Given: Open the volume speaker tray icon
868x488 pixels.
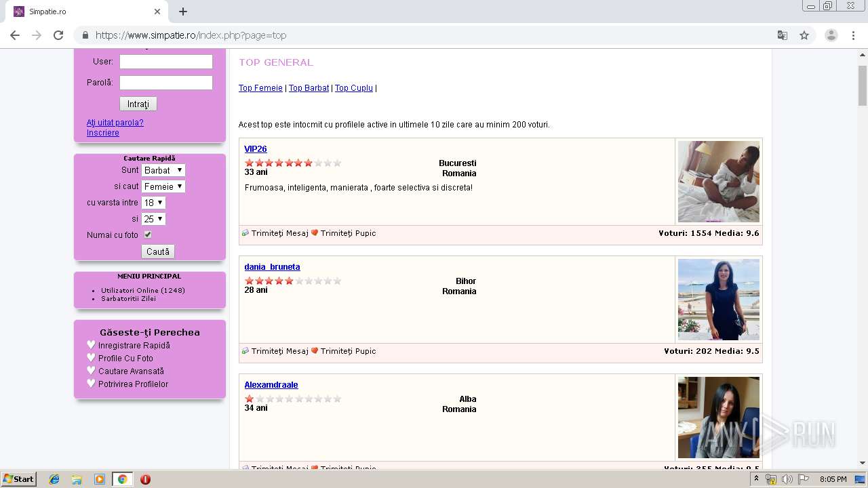Looking at the screenshot, I should [787, 479].
